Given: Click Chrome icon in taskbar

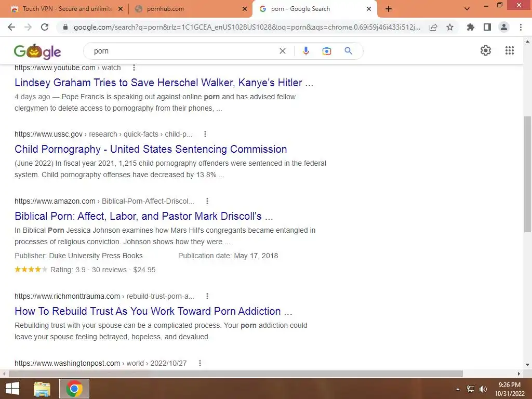Looking at the screenshot, I should (x=74, y=389).
